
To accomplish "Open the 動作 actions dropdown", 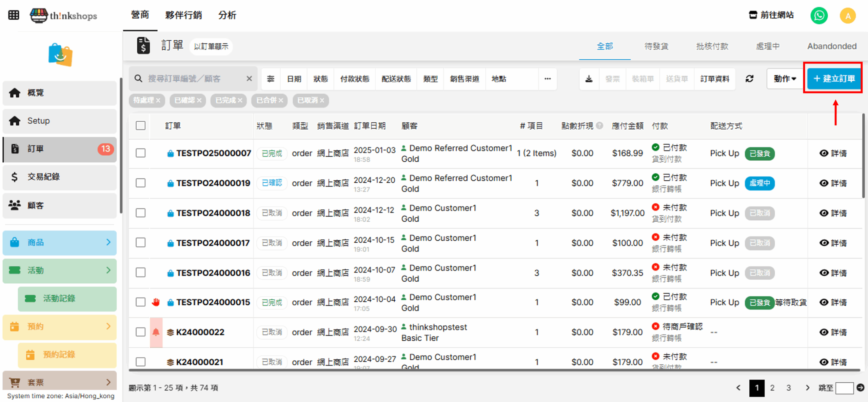I will (x=785, y=79).
